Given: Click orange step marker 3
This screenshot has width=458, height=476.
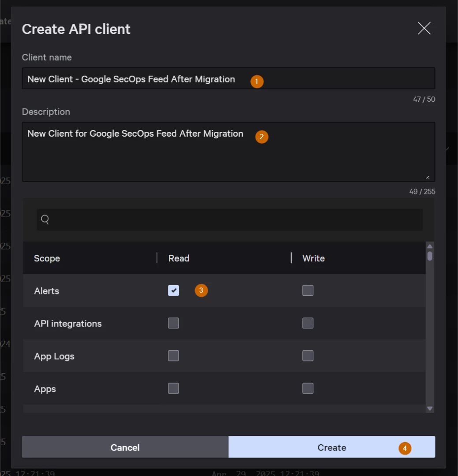Looking at the screenshot, I should pyautogui.click(x=201, y=290).
